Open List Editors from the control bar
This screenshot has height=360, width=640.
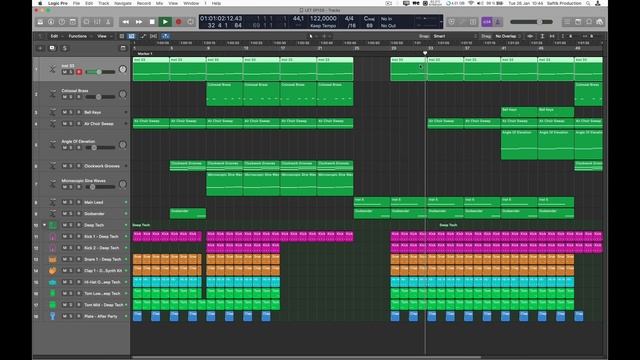[567, 22]
